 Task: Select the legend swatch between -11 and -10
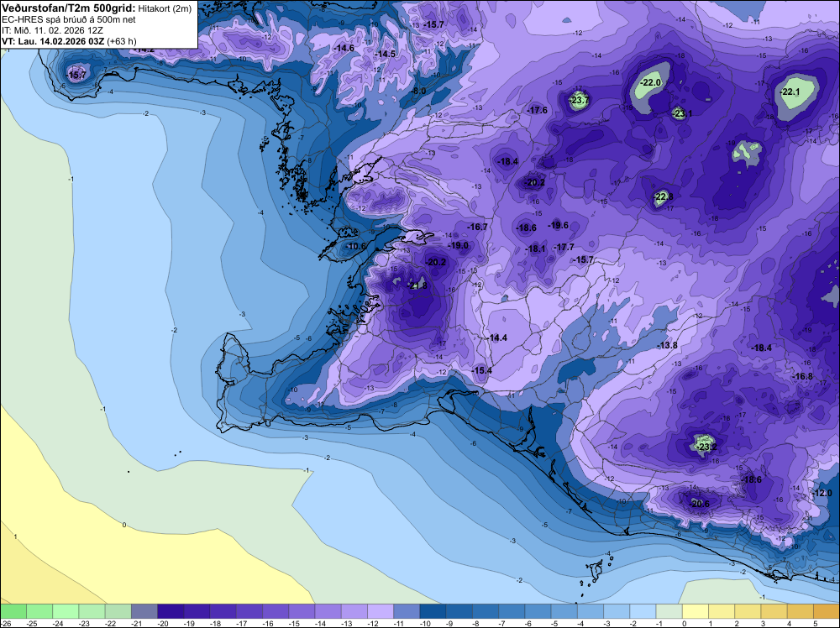point(407,611)
